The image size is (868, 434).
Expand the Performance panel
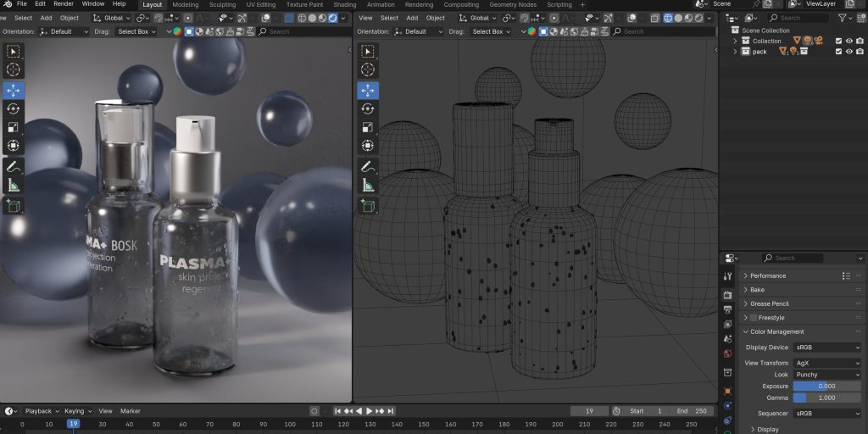pos(768,275)
